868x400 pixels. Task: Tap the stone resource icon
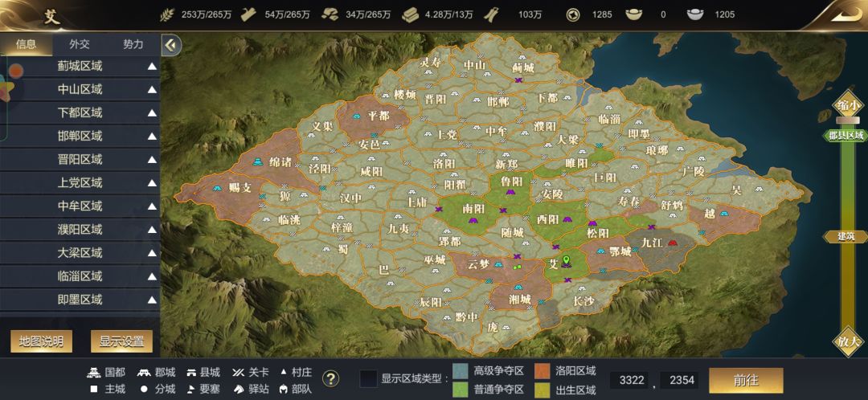[x=330, y=14]
